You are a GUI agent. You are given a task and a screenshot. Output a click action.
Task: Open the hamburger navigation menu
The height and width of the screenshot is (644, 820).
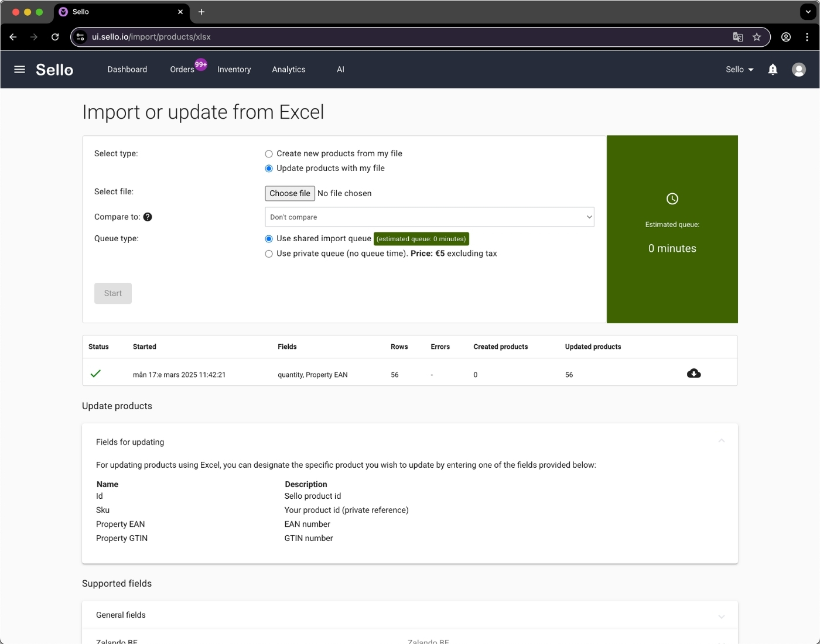pyautogui.click(x=19, y=69)
